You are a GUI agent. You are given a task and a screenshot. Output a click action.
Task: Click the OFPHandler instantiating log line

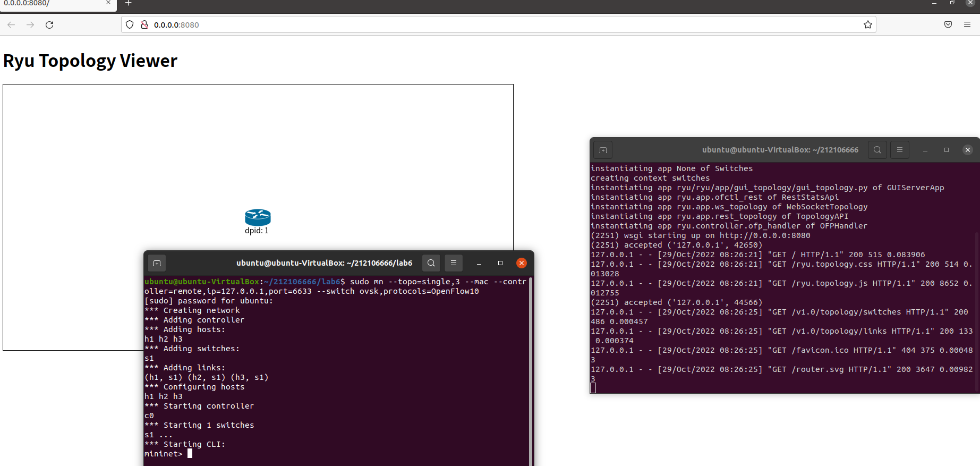(x=729, y=226)
